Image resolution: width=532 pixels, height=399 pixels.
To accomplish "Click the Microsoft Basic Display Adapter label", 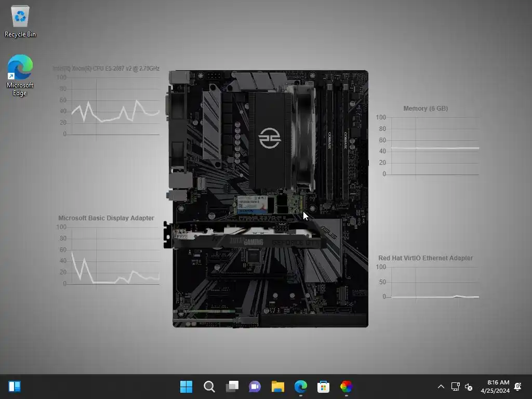I will click(106, 218).
